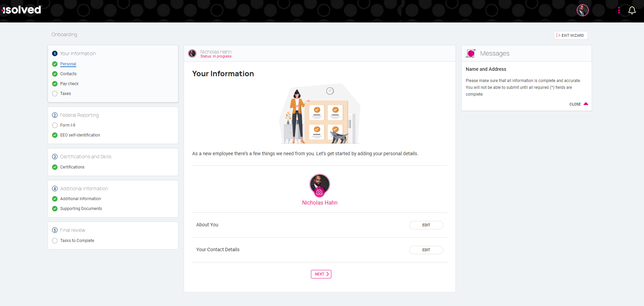This screenshot has width=644, height=306.
Task: Click the camera icon on the profile photo
Action: pos(319,192)
